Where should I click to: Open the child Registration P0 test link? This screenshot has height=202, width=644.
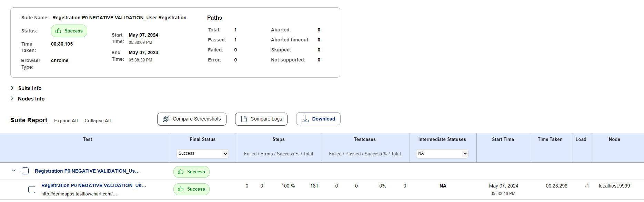[x=94, y=186]
